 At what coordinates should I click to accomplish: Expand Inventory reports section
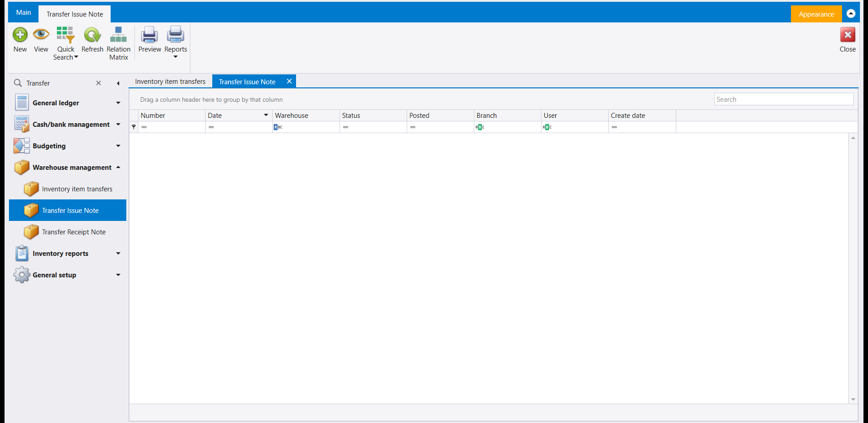pyautogui.click(x=118, y=254)
